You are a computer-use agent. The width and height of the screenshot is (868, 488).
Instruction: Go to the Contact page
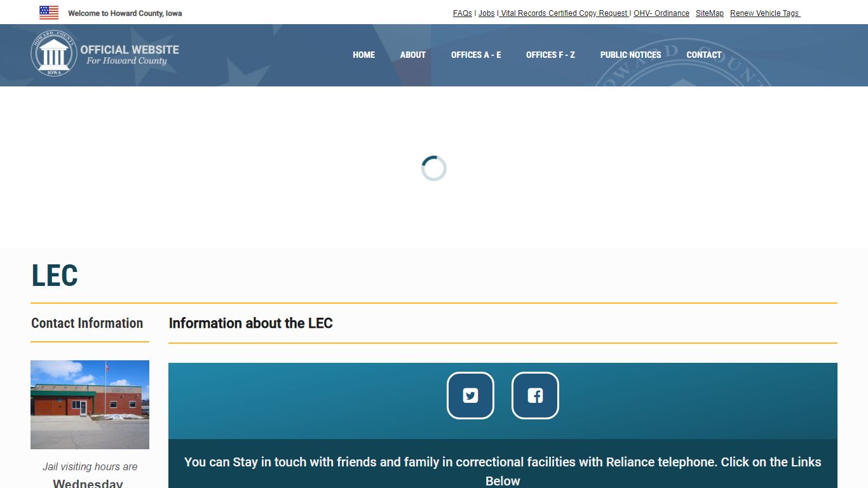[x=703, y=55]
